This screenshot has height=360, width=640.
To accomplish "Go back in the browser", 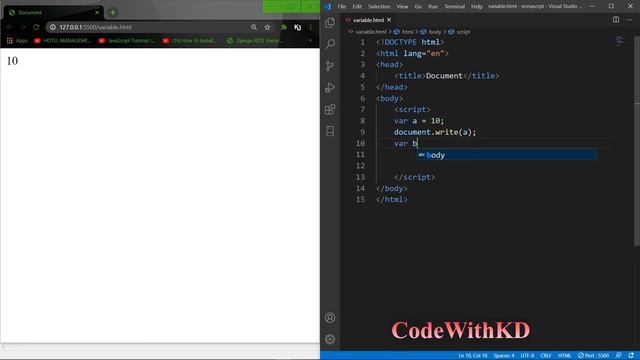I will (10, 27).
